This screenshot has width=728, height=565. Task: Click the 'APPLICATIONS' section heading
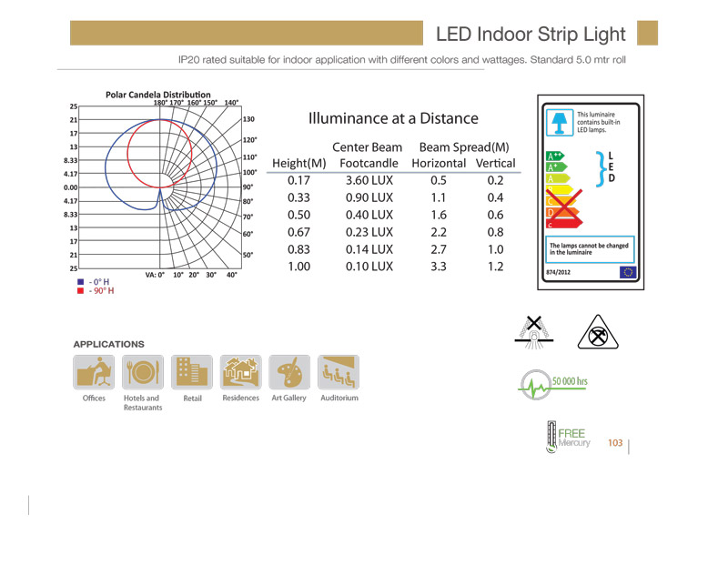[x=108, y=344]
